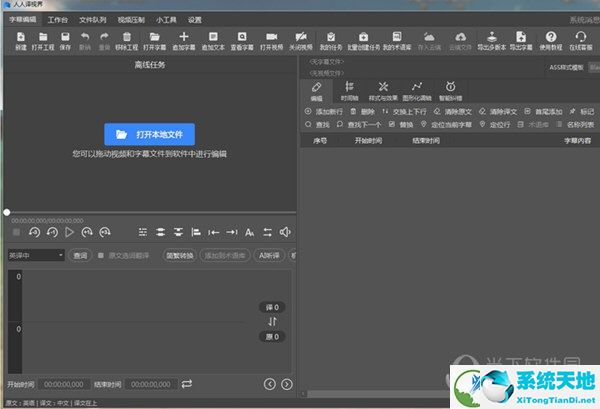600x409 pixels.
Task: Click 交换上下行 swap rows button
Action: (404, 112)
